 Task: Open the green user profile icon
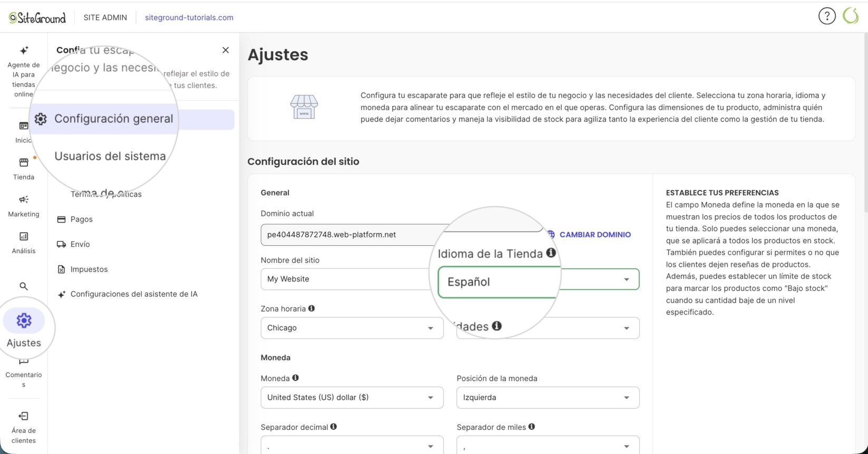[x=851, y=16]
